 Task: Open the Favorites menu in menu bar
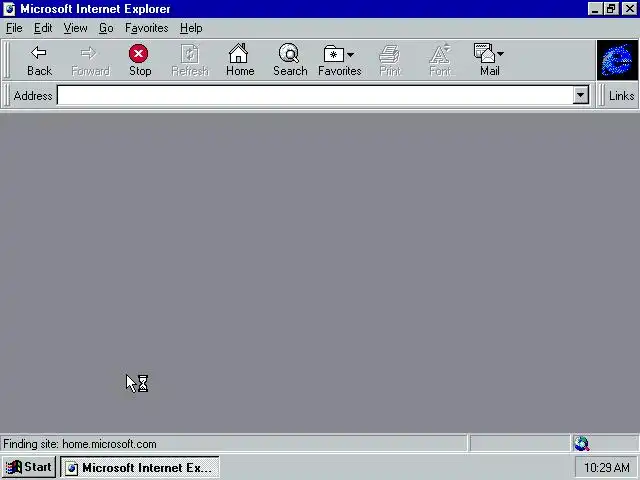(x=147, y=28)
